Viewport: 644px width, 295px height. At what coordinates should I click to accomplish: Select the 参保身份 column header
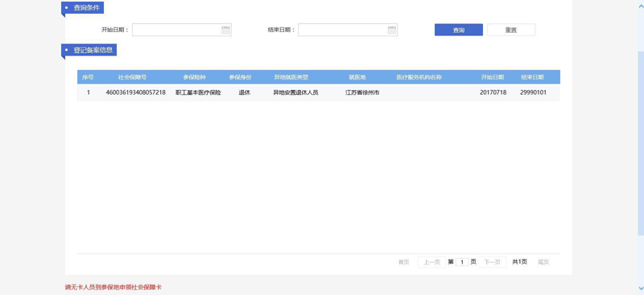pos(240,77)
